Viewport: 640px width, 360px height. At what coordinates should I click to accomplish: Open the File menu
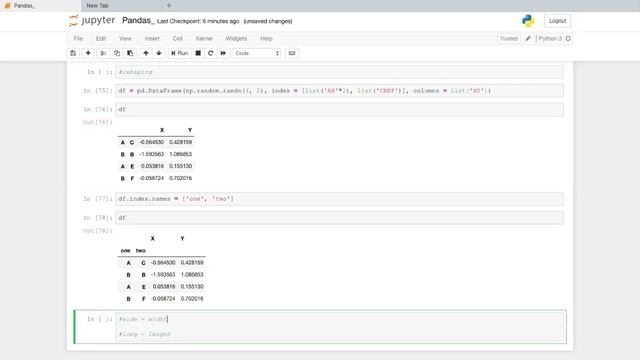click(78, 38)
